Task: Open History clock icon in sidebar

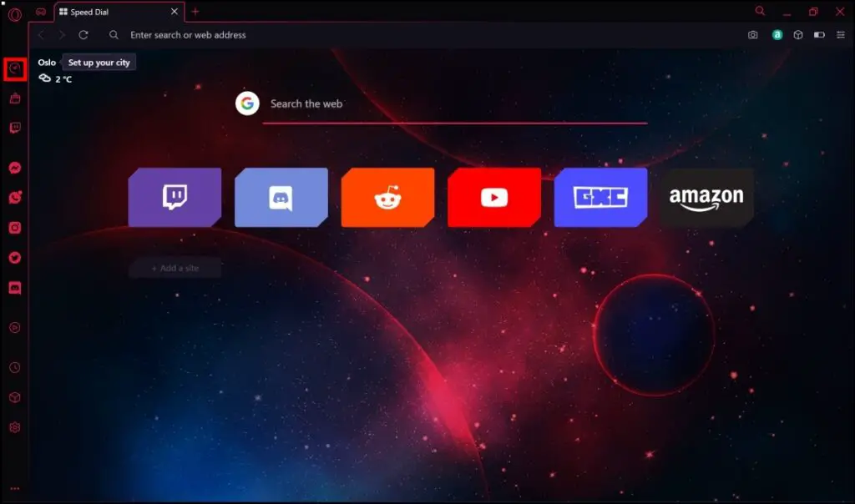Action: tap(15, 367)
